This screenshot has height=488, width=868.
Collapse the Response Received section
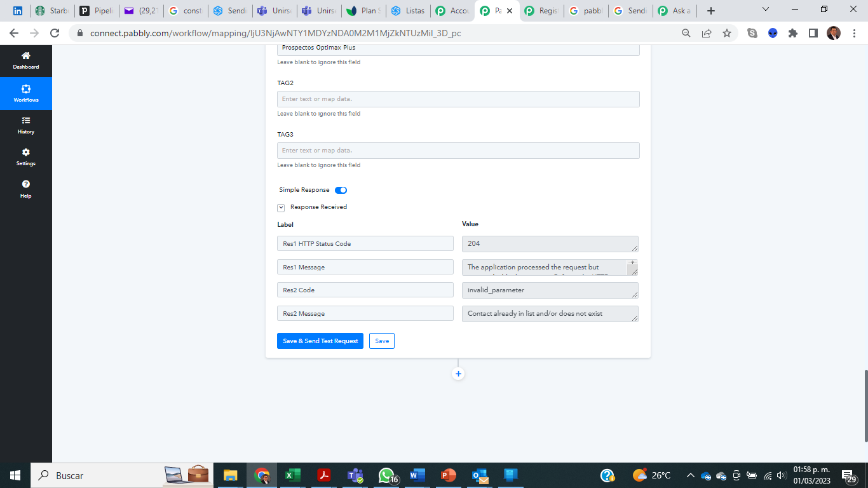(281, 207)
